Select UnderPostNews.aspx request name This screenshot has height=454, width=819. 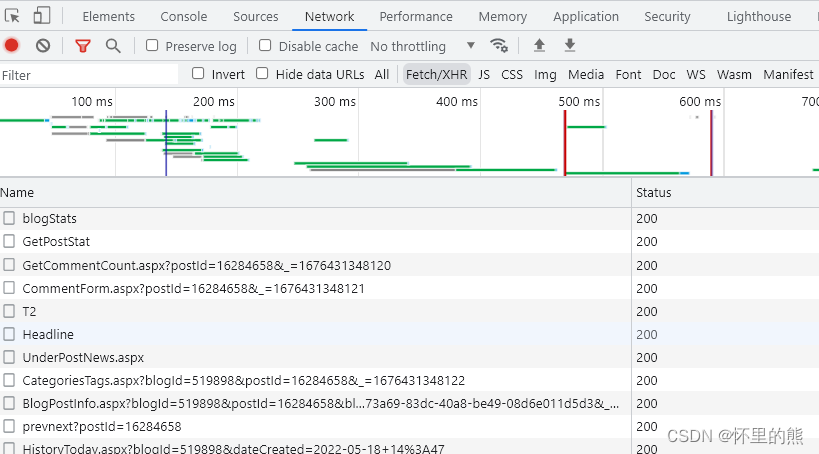click(x=83, y=358)
